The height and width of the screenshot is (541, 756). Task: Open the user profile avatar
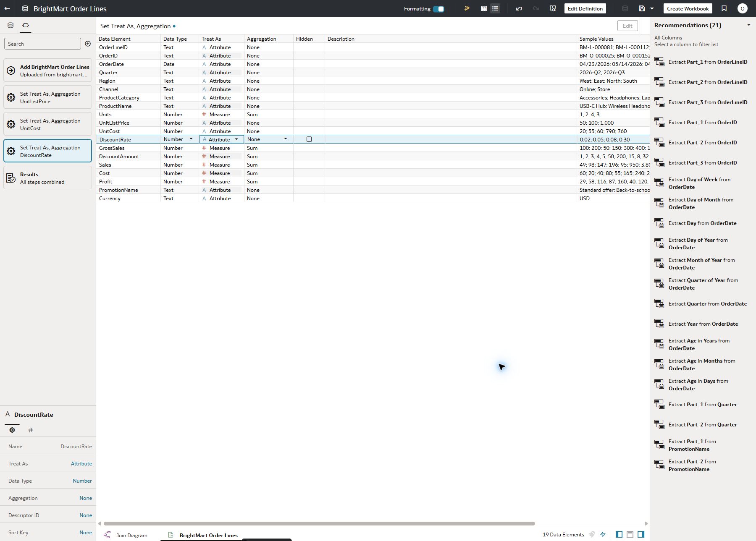click(x=743, y=8)
